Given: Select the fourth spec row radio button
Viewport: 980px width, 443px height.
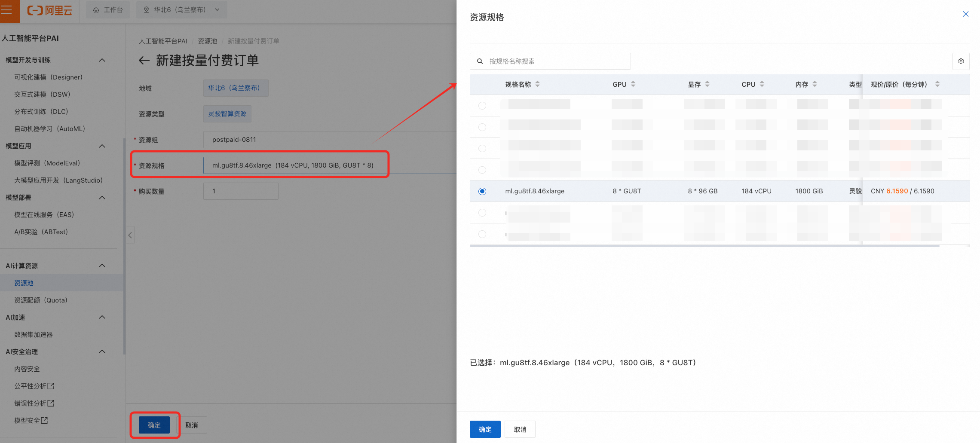Looking at the screenshot, I should (x=482, y=170).
